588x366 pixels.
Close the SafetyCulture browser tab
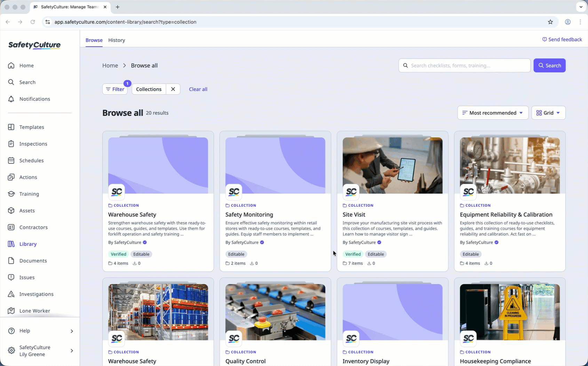pyautogui.click(x=105, y=7)
